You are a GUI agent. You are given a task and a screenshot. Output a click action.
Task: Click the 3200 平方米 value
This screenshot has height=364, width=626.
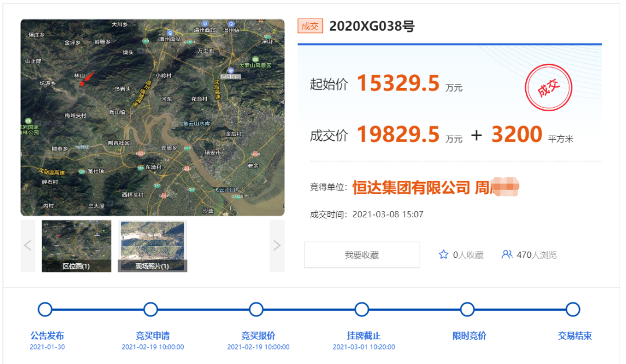pyautogui.click(x=532, y=134)
